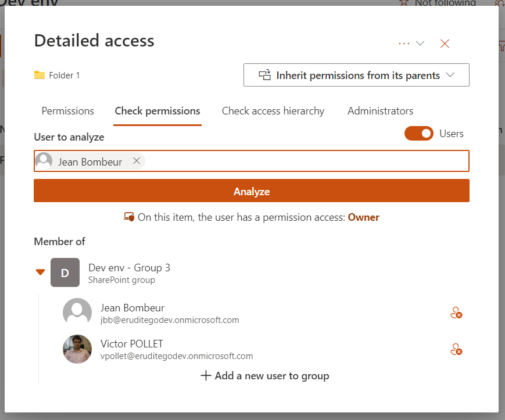The height and width of the screenshot is (420, 505).
Task: Toggle the Users switch off
Action: (x=418, y=133)
